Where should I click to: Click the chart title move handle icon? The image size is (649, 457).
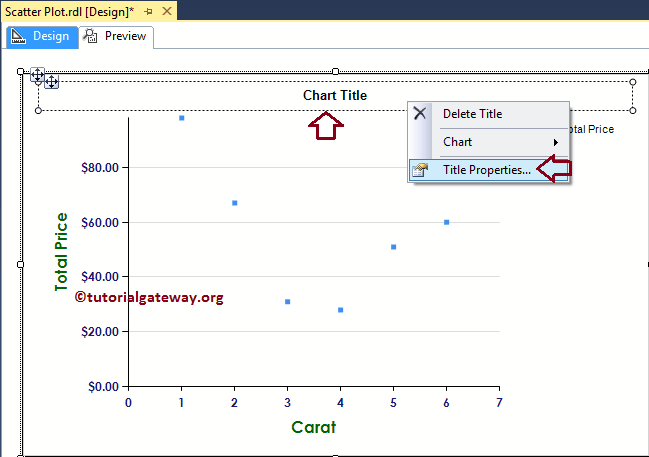(51, 82)
